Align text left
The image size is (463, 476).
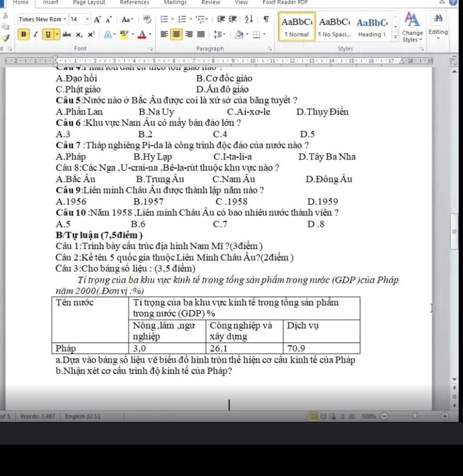164,34
